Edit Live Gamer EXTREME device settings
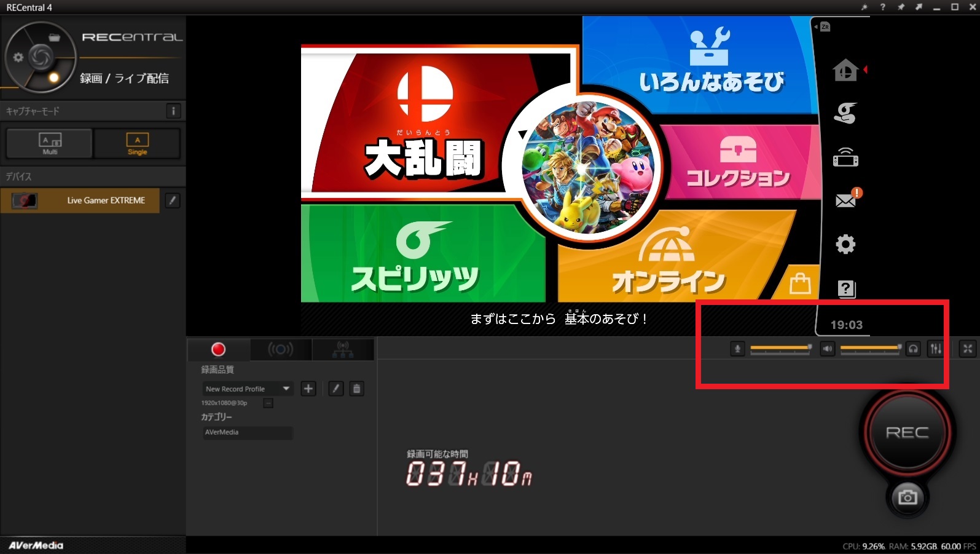Screen dimensions: 980x554 click(173, 200)
